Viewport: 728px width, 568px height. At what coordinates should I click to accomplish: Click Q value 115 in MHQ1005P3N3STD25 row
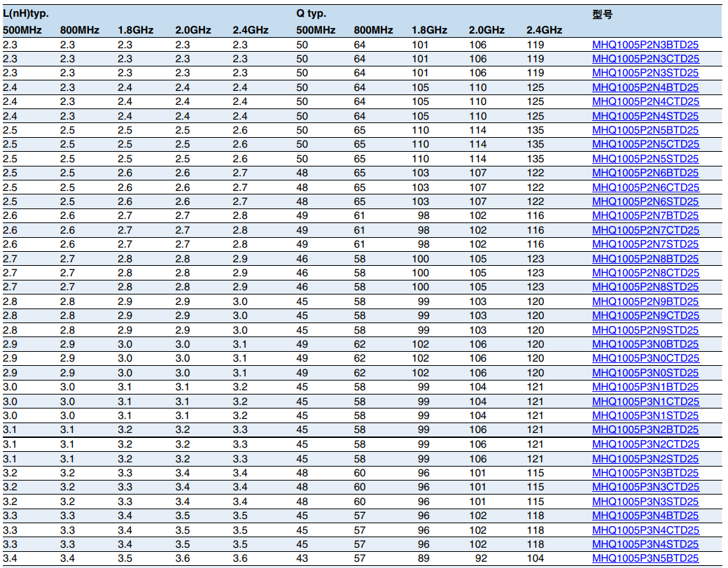[x=535, y=502]
